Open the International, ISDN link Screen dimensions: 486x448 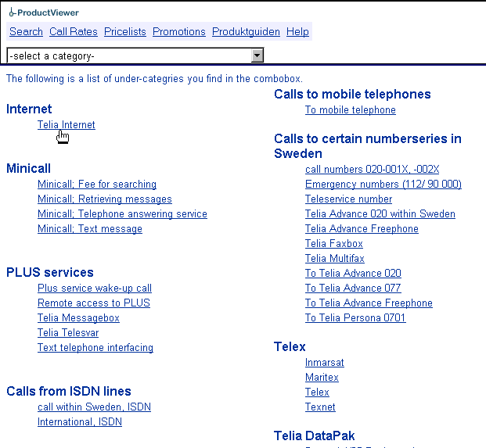tap(80, 421)
